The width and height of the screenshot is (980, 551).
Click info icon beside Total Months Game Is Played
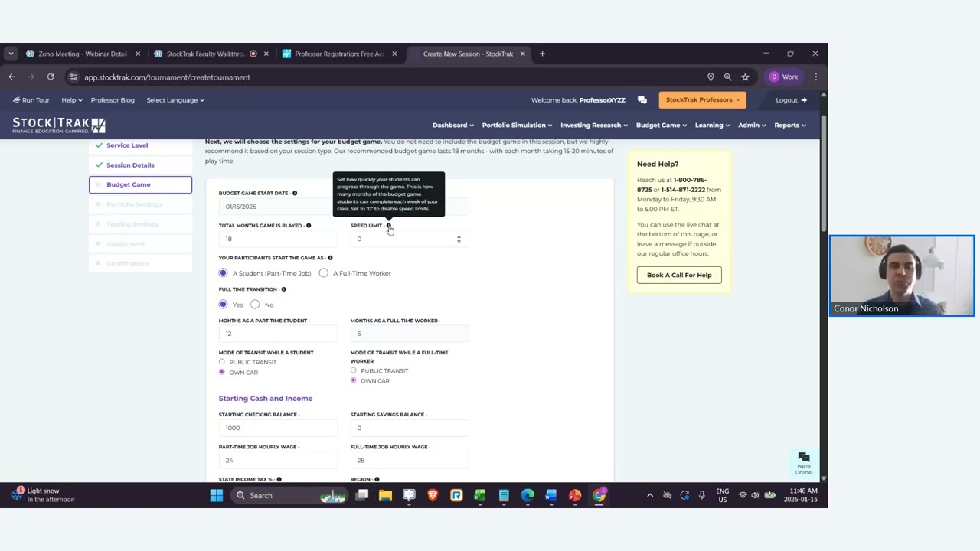309,226
